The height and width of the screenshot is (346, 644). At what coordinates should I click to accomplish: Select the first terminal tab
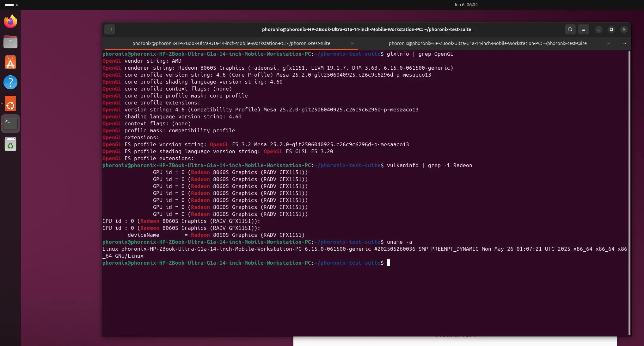231,43
